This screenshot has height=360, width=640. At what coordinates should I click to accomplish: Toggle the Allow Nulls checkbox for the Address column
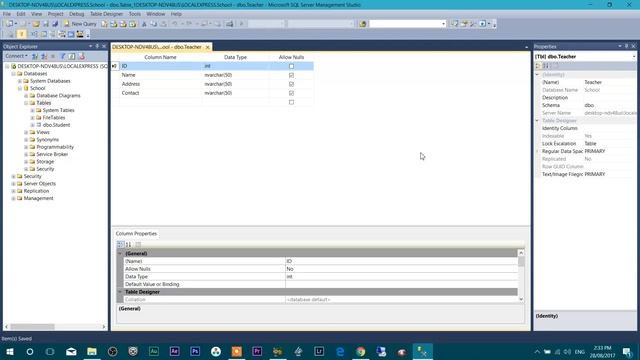pos(291,84)
